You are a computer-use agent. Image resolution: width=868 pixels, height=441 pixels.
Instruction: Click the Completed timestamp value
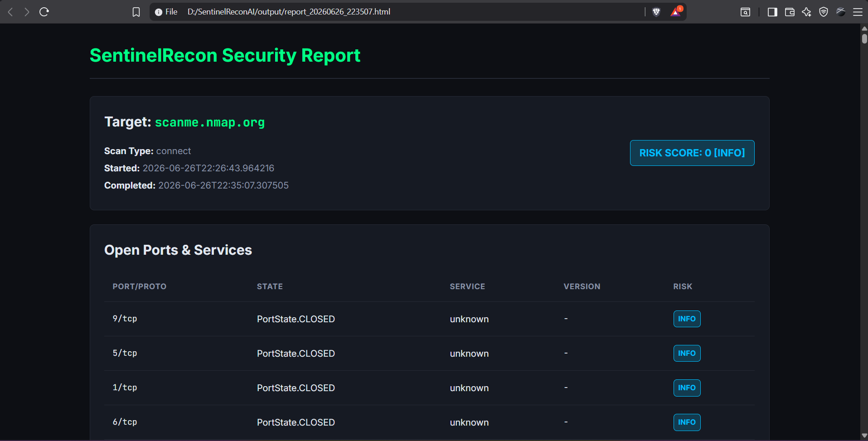(x=223, y=185)
